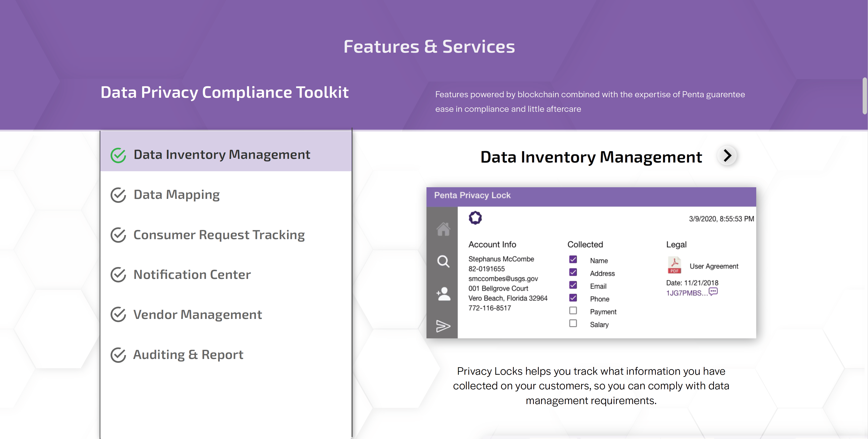
Task: Uncheck the Name collected checkbox
Action: point(573,259)
